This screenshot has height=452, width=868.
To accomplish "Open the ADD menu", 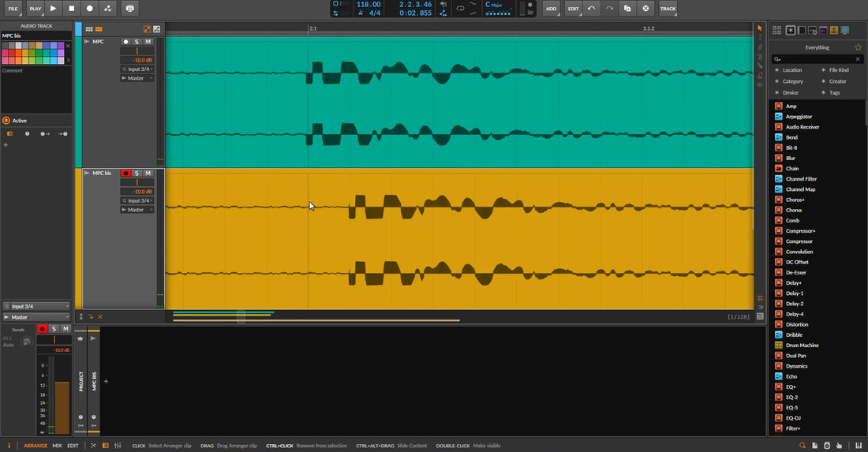I will coord(551,9).
